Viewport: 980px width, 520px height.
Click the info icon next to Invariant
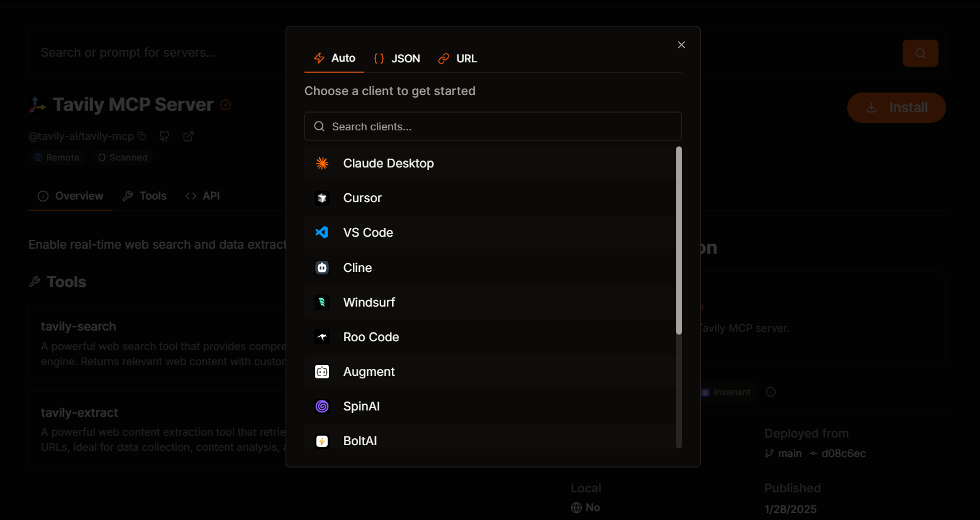click(x=771, y=392)
